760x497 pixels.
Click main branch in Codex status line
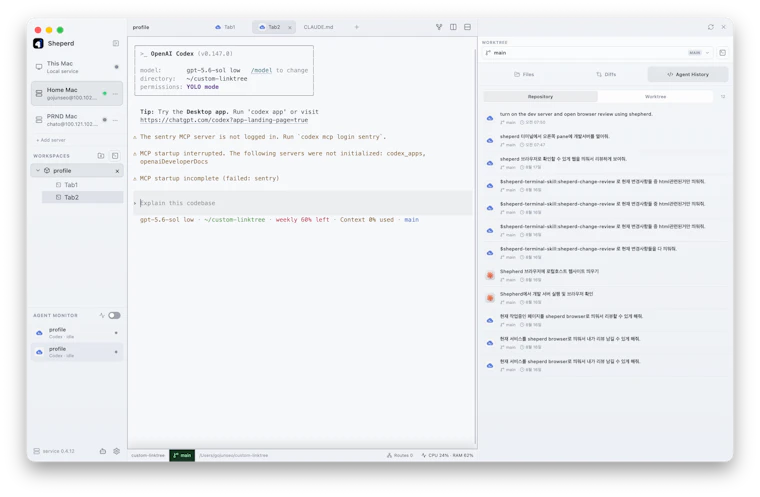tap(412, 220)
